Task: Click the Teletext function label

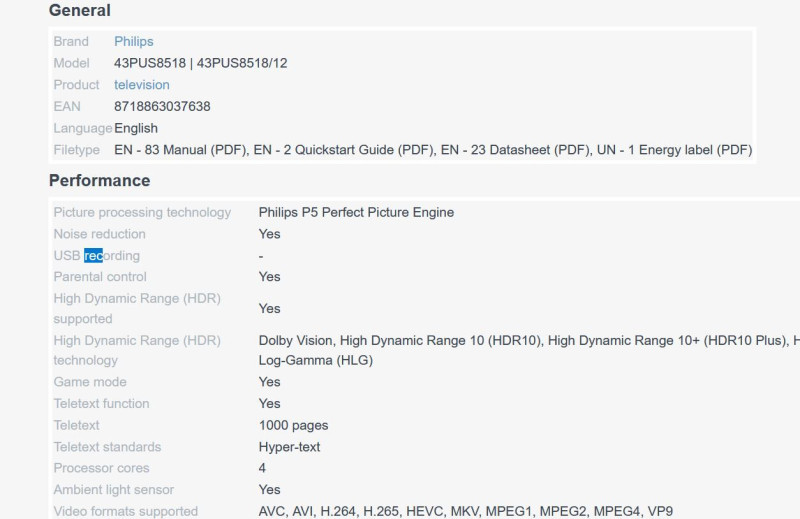Action: pyautogui.click(x=101, y=404)
